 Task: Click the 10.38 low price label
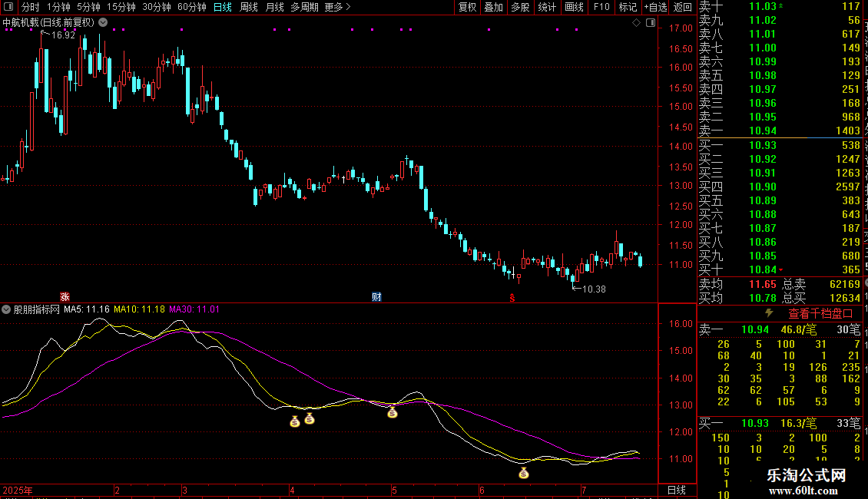click(x=594, y=289)
